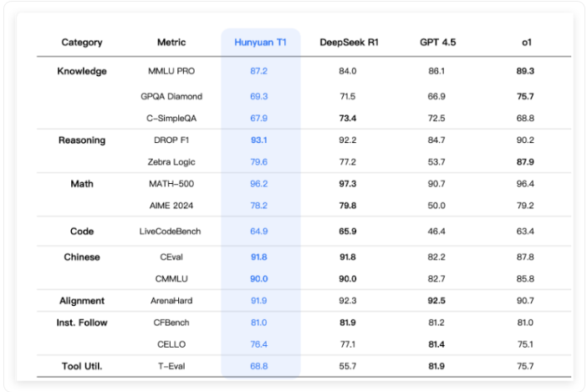This screenshot has width=587, height=392.
Task: Select the DeepSeek R1 column header
Action: click(x=349, y=43)
